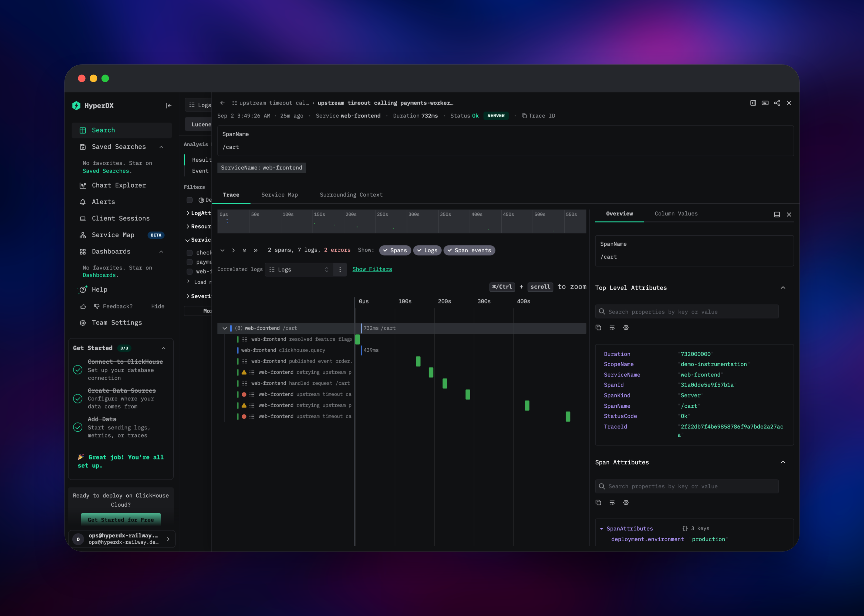Image resolution: width=864 pixels, height=616 pixels.
Task: Toggle the Logs filter chip
Action: 427,250
